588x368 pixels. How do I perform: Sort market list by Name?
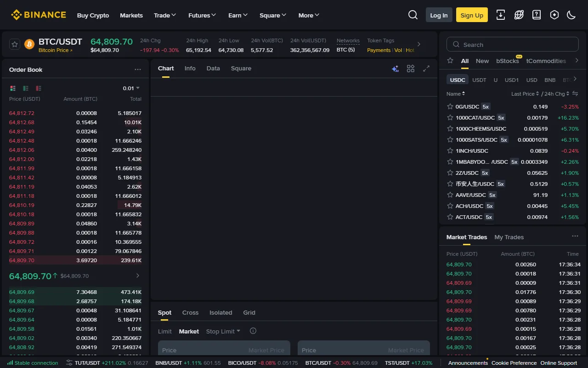pyautogui.click(x=456, y=93)
